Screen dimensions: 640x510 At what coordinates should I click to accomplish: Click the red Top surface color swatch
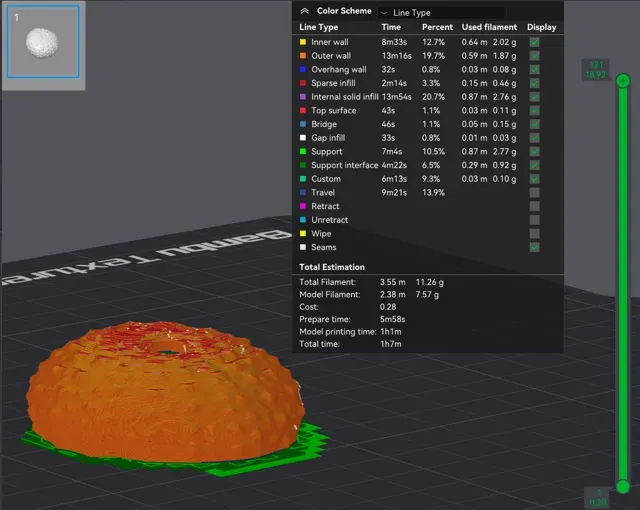pyautogui.click(x=303, y=111)
